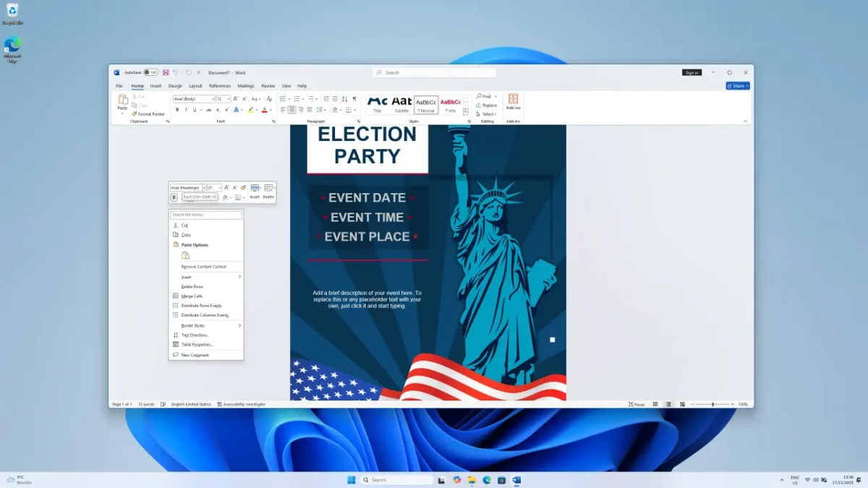Choose Merge Cells from the context menu
868x488 pixels.
tap(192, 296)
